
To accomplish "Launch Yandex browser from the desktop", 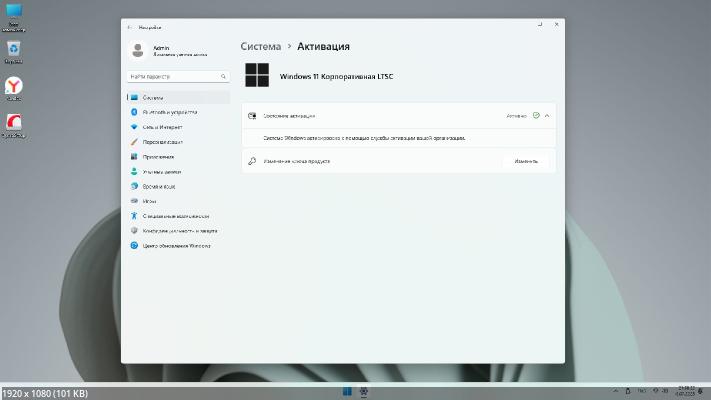I will [14, 89].
